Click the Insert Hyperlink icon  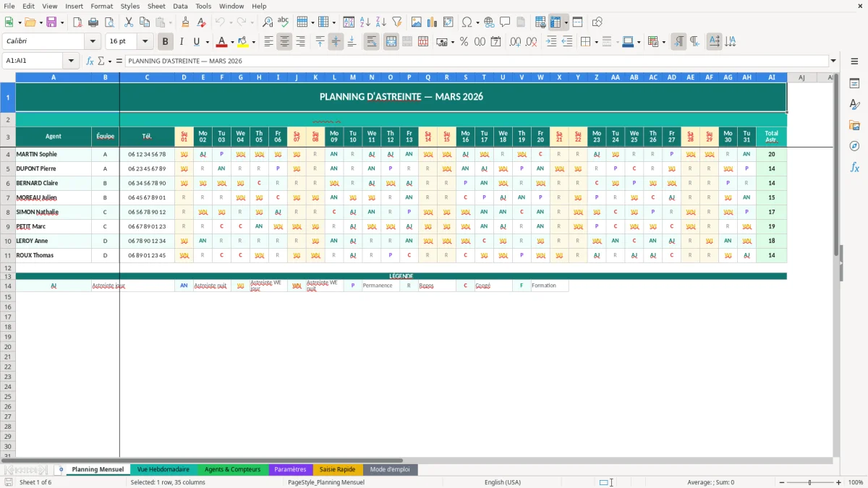pos(489,22)
